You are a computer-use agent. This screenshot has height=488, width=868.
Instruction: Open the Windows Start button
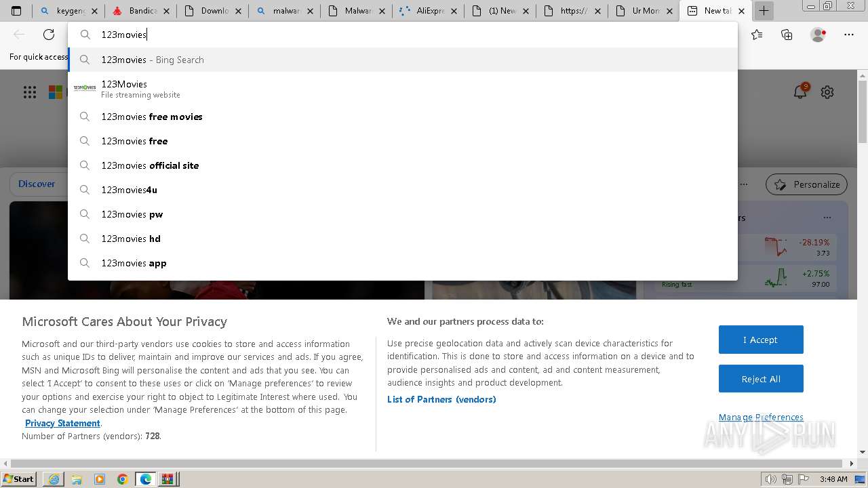tap(19, 479)
